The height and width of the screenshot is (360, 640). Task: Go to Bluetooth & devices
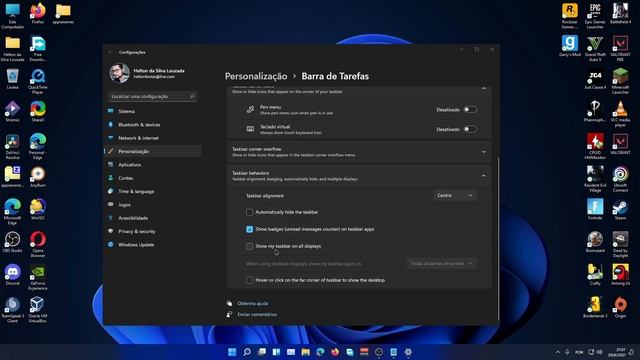[153, 124]
